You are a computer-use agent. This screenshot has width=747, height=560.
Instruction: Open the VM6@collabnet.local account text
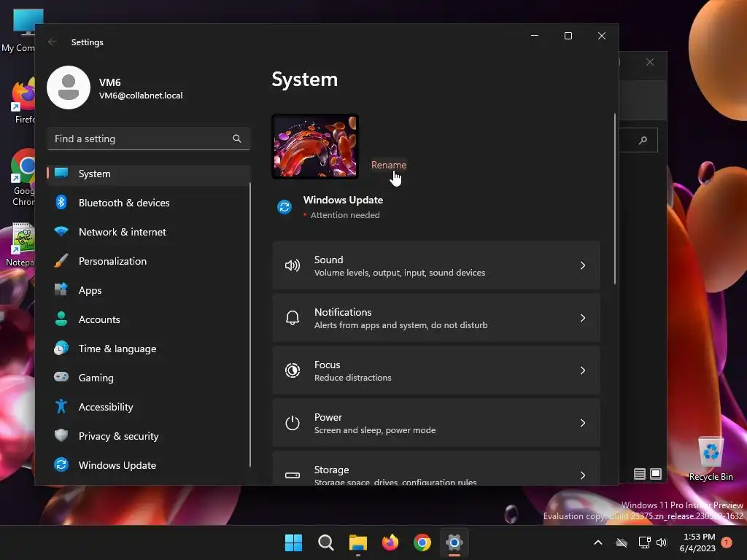tap(141, 96)
